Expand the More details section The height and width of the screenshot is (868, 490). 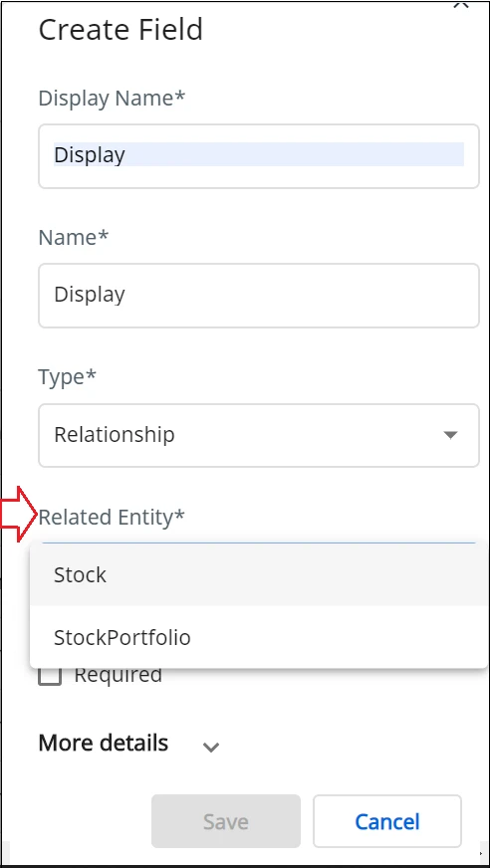104,743
